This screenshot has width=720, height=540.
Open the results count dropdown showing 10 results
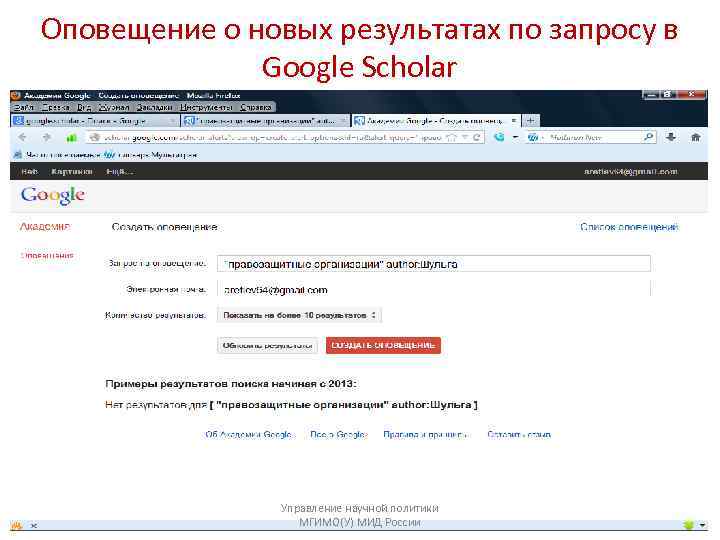[299, 315]
